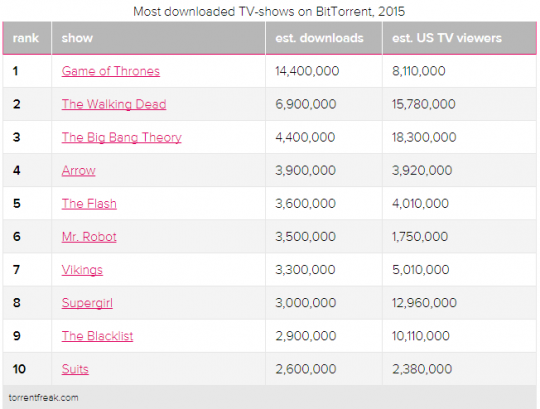Open the Mr. Robot link

(89, 237)
